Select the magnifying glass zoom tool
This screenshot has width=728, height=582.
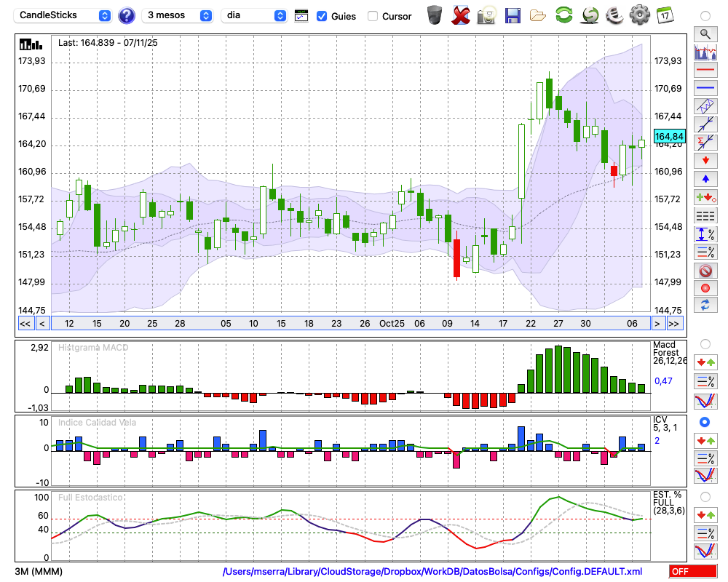705,33
